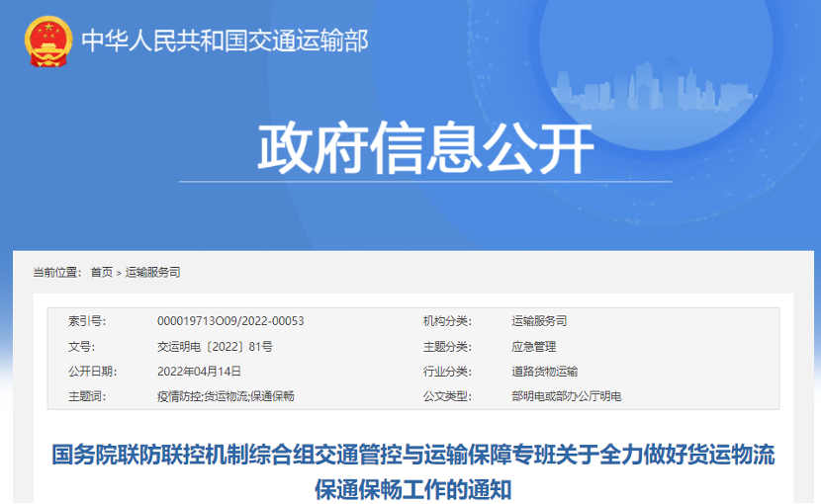The height and width of the screenshot is (504, 821).
Task: Go to 首页 in breadcrumb
Action: click(102, 272)
